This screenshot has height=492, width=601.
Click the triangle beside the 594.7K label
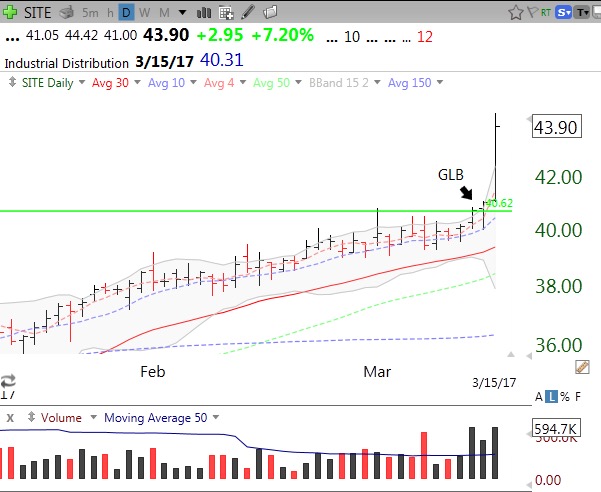(529, 434)
